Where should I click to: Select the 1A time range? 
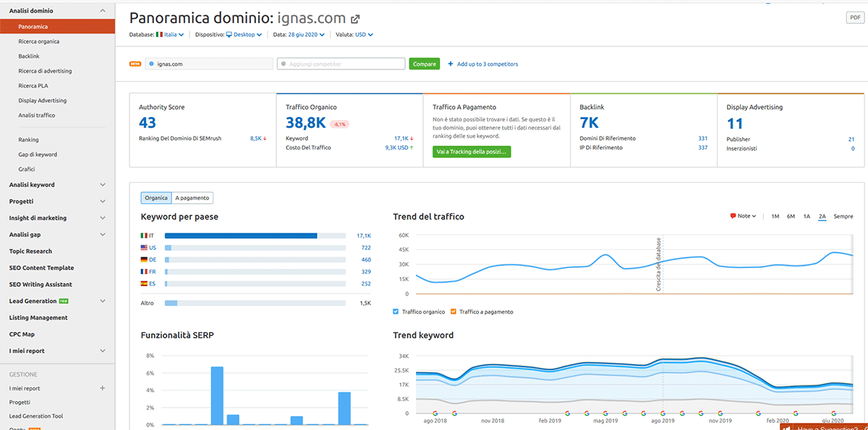[807, 216]
